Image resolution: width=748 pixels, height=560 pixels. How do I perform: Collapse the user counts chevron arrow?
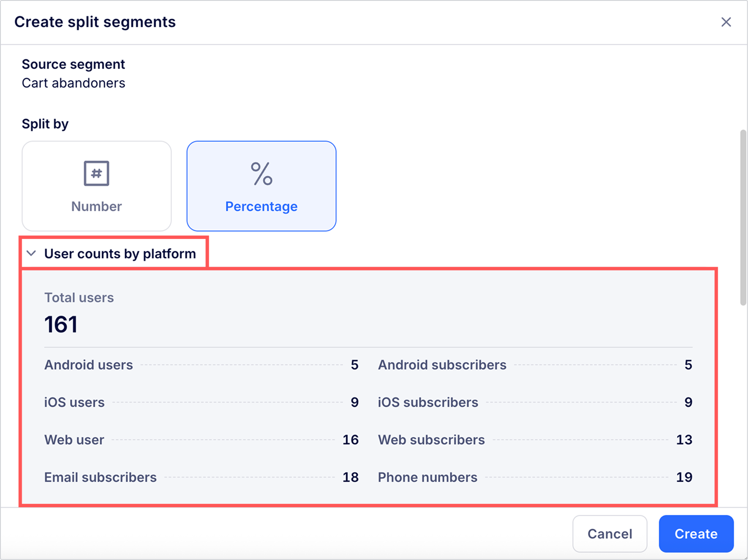pyautogui.click(x=31, y=253)
